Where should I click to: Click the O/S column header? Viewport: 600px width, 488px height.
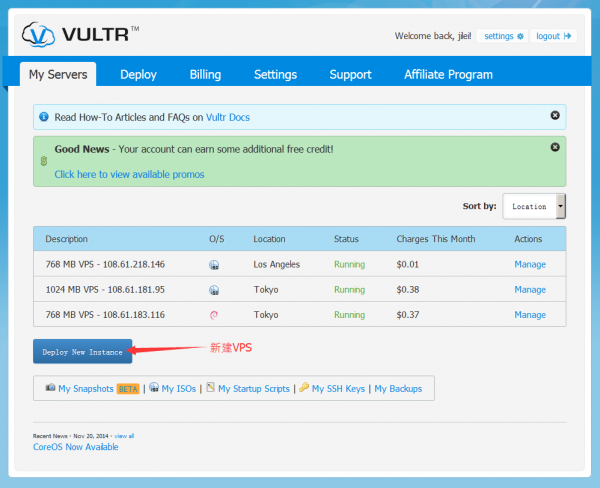(x=217, y=239)
